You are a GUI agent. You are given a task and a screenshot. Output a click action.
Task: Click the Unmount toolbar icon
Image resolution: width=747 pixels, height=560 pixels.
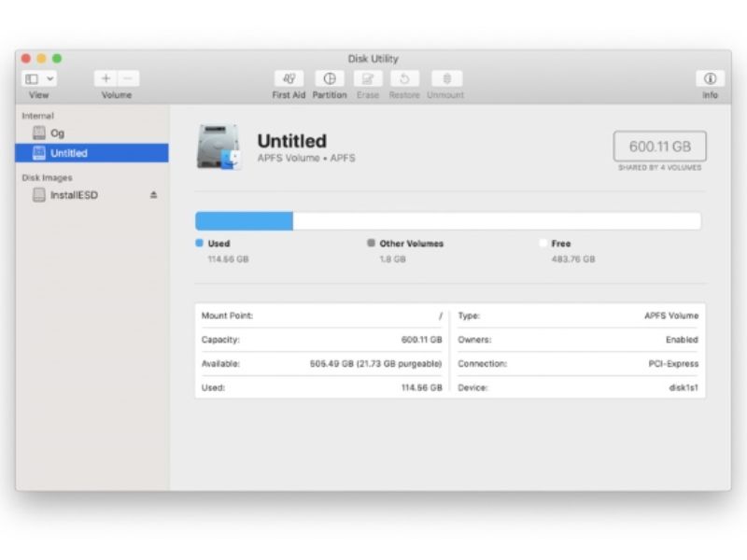(x=446, y=78)
